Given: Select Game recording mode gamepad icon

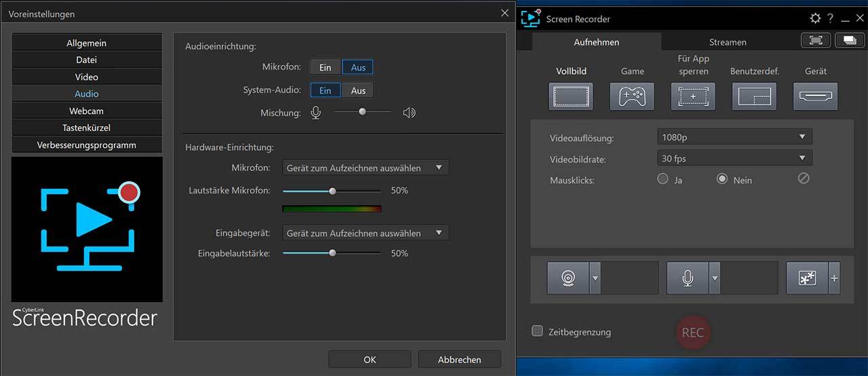Looking at the screenshot, I should click(x=632, y=96).
